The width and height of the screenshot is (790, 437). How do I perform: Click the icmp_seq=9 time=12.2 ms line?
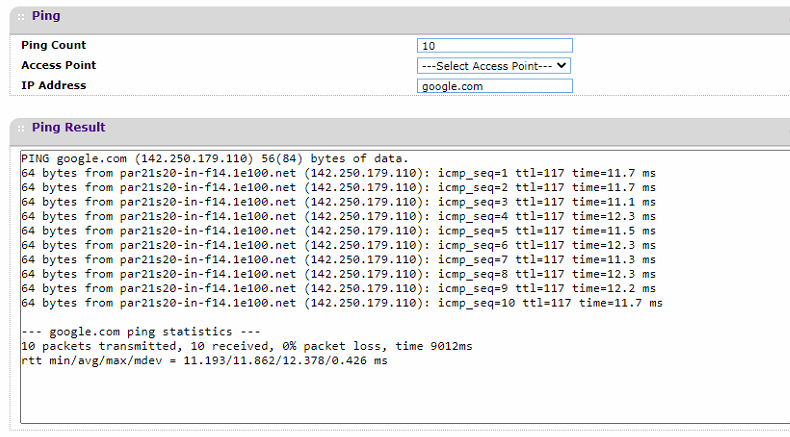click(339, 288)
